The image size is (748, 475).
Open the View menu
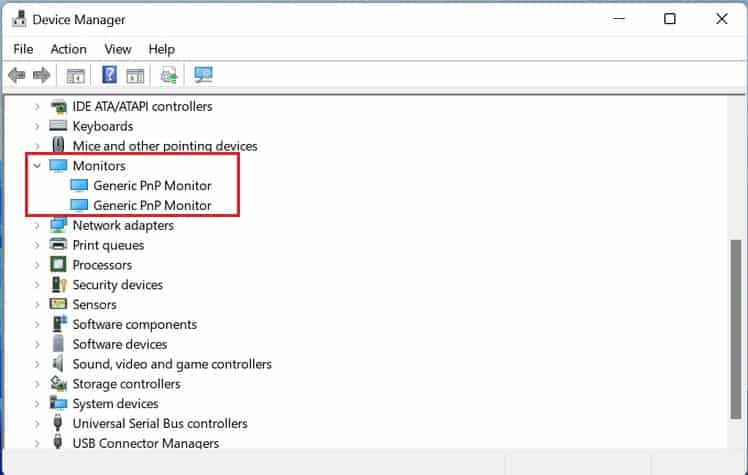pyautogui.click(x=117, y=49)
